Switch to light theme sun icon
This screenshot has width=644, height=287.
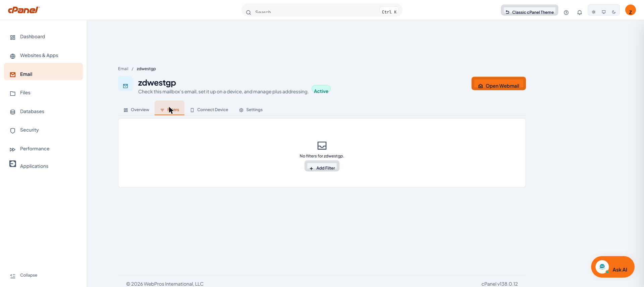tap(594, 12)
